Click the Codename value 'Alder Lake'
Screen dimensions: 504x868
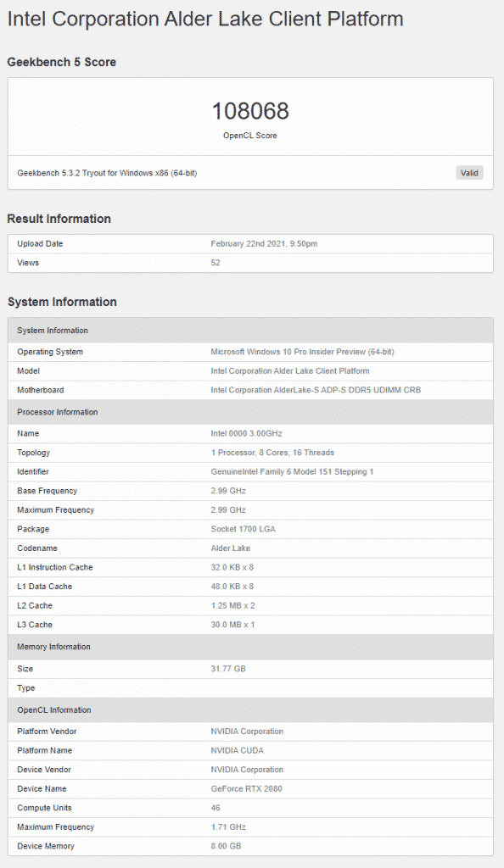[231, 548]
